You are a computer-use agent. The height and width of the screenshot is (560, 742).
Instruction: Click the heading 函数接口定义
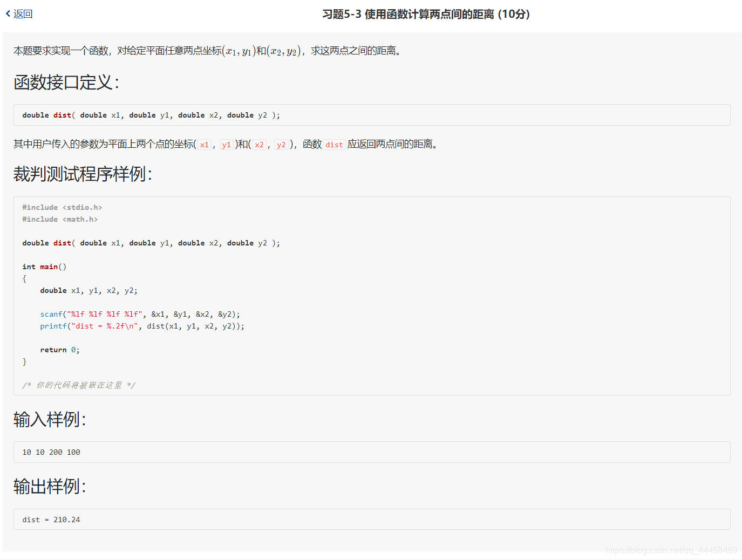pos(66,83)
